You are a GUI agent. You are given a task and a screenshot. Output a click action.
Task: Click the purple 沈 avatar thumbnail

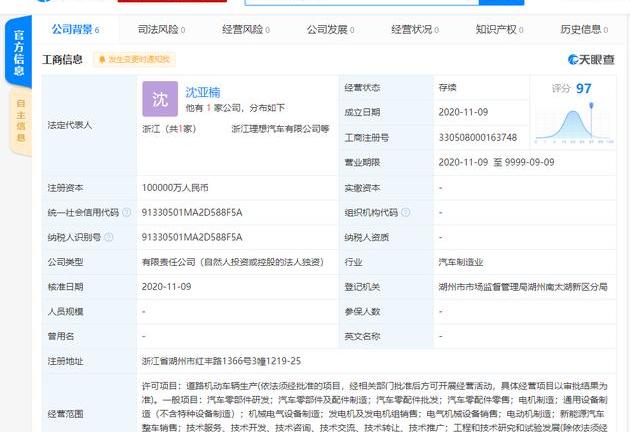coord(160,99)
